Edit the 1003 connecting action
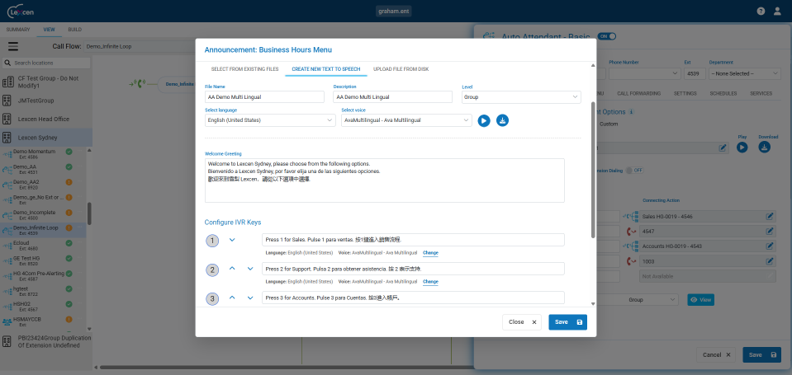Image resolution: width=792 pixels, height=375 pixels. tap(769, 261)
